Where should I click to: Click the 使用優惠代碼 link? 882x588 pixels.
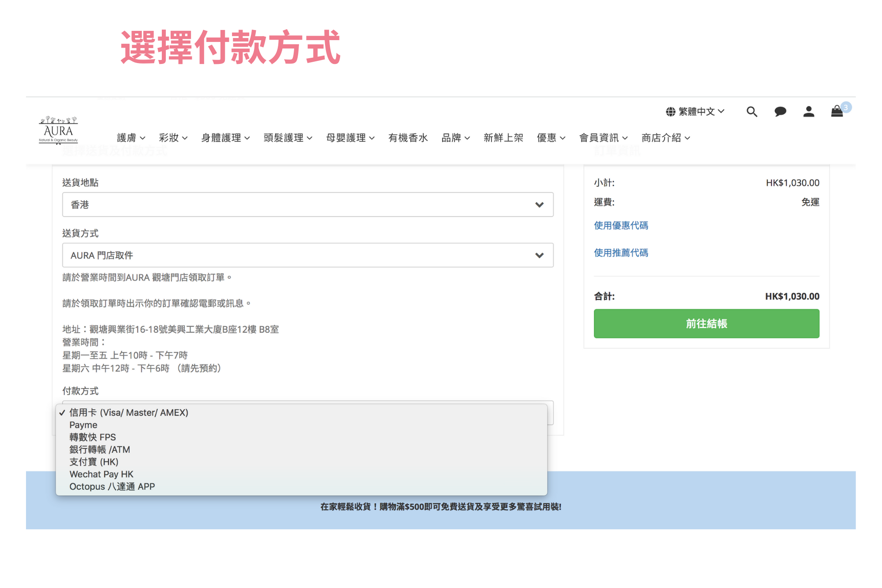point(620,225)
